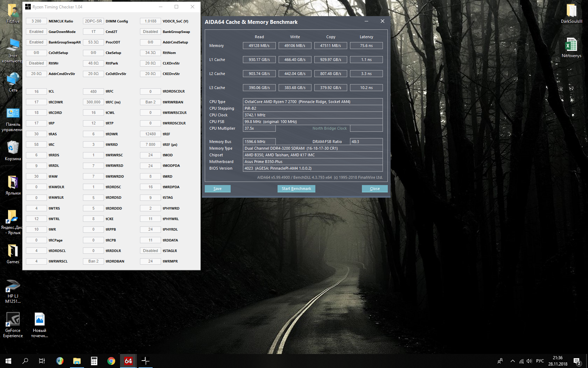
Task: Click the ProcODT value 53.3Ω
Action: point(93,42)
